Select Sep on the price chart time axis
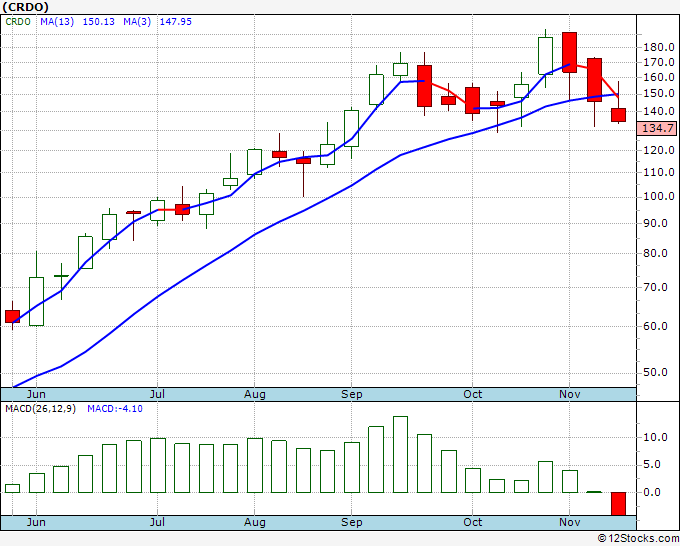The image size is (680, 546). click(351, 394)
